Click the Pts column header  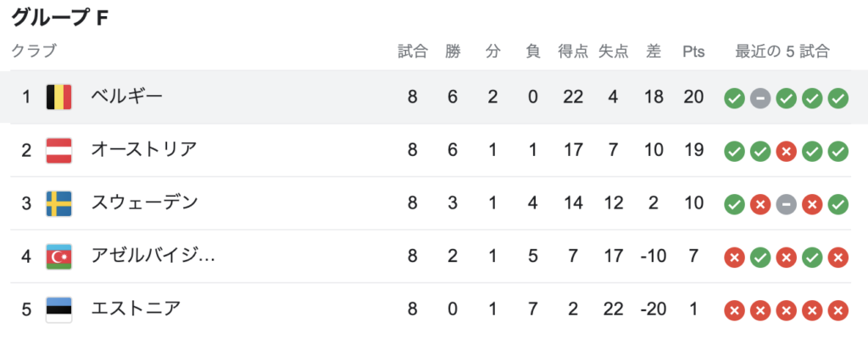tap(693, 52)
